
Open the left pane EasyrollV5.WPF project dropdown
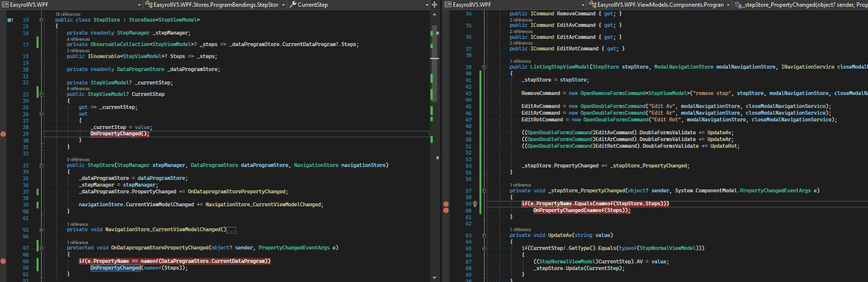pyautogui.click(x=139, y=5)
